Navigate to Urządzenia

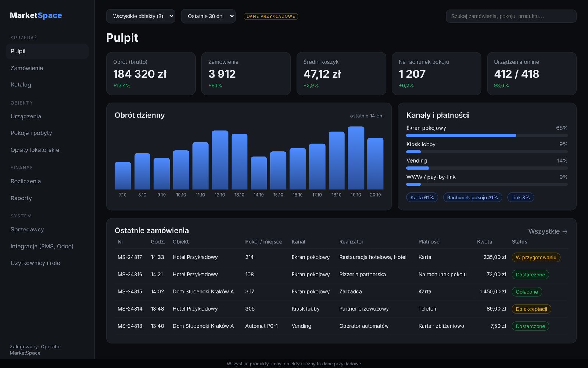click(x=47, y=116)
